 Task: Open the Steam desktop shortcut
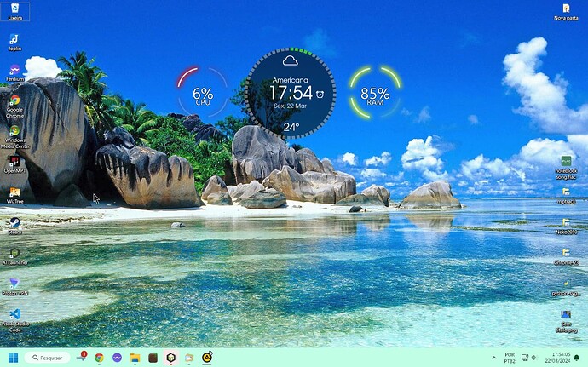(14, 223)
